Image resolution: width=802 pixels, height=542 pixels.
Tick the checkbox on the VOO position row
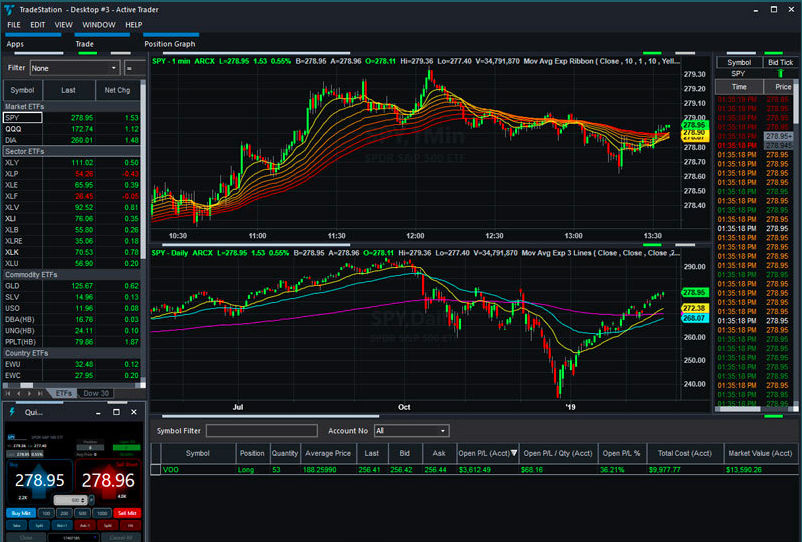[x=155, y=469]
